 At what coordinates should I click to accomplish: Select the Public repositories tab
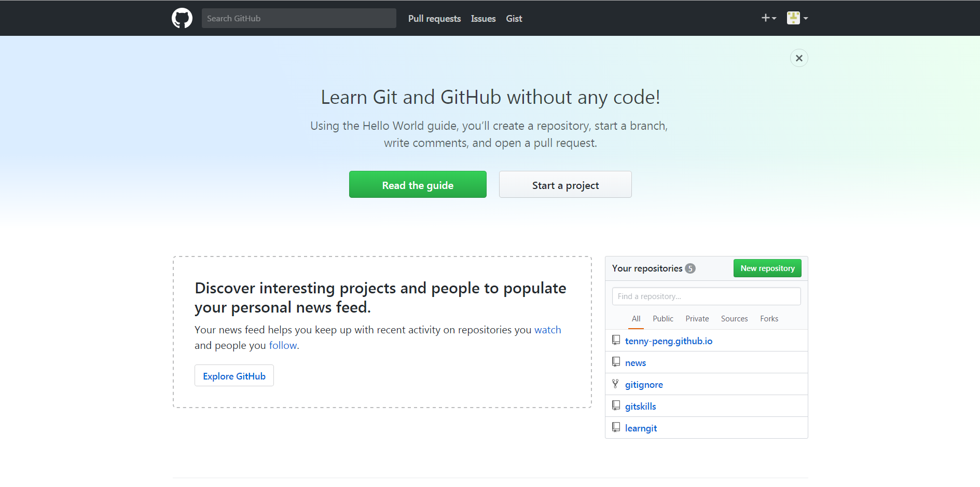point(663,319)
